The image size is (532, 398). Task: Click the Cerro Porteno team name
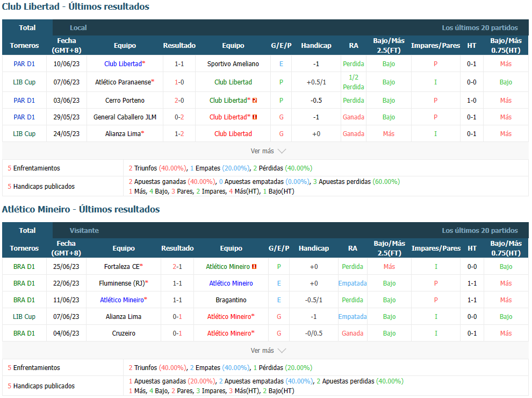pos(125,101)
